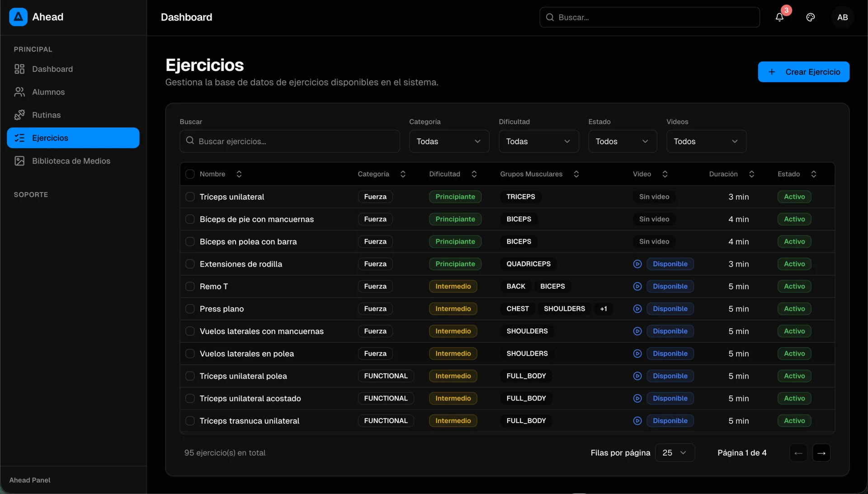Open the Biblioteca de Medios panel

click(x=71, y=161)
